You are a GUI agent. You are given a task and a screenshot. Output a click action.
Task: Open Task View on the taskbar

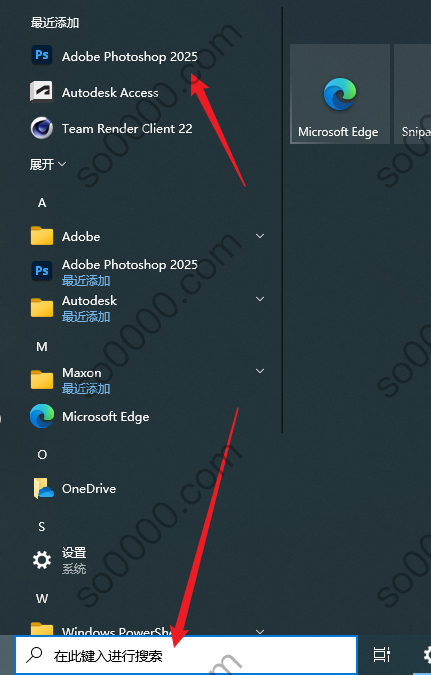pyautogui.click(x=381, y=655)
